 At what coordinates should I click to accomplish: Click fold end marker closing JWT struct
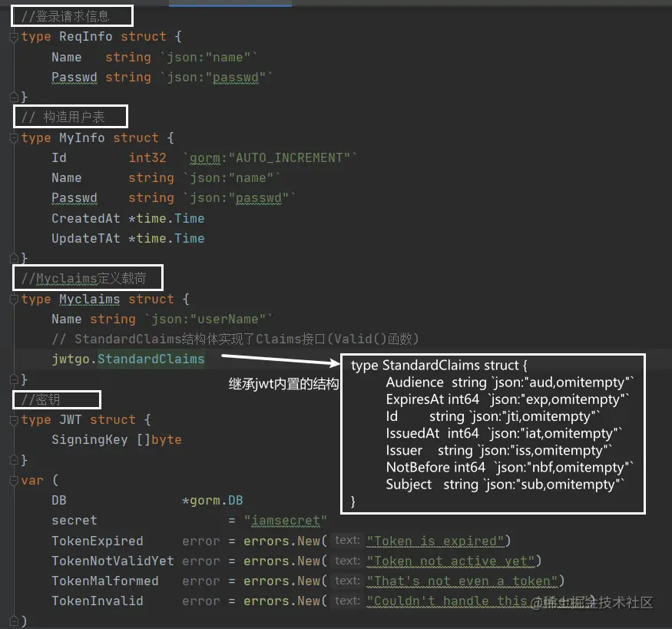pos(14,460)
